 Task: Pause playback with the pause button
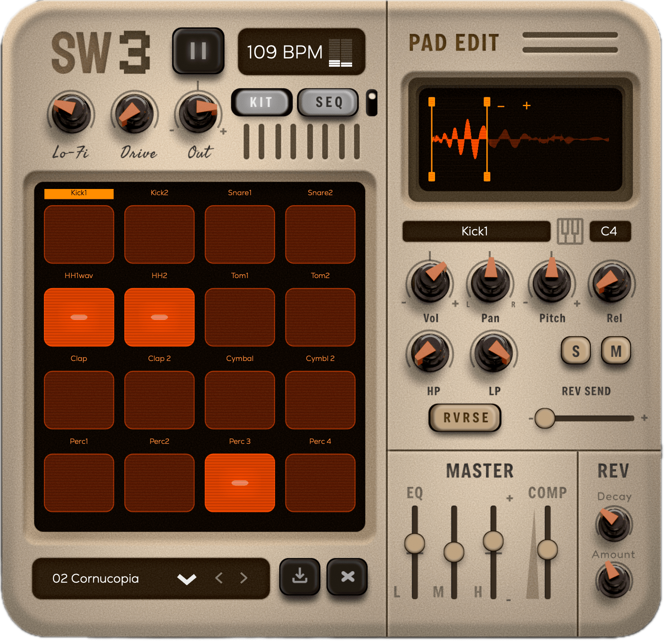(198, 50)
